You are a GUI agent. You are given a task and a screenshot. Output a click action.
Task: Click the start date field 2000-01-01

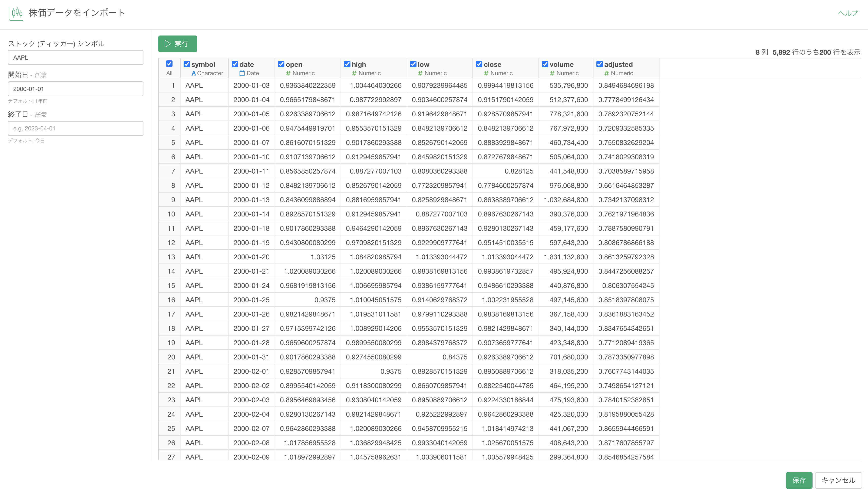tap(76, 89)
